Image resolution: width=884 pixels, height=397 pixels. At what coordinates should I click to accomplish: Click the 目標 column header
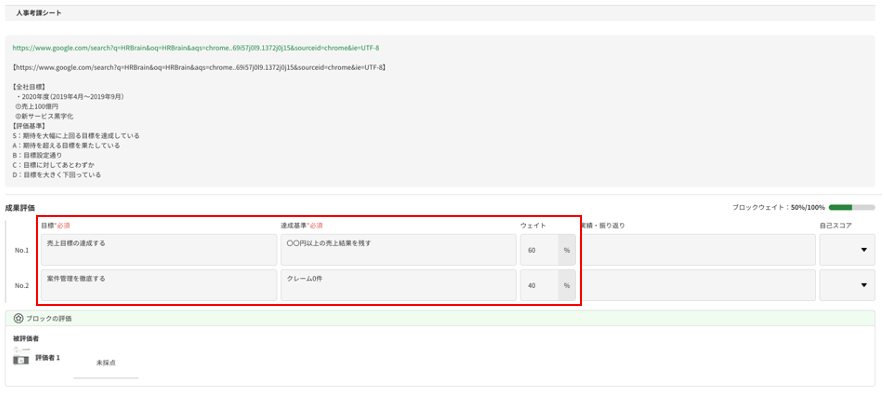click(55, 226)
